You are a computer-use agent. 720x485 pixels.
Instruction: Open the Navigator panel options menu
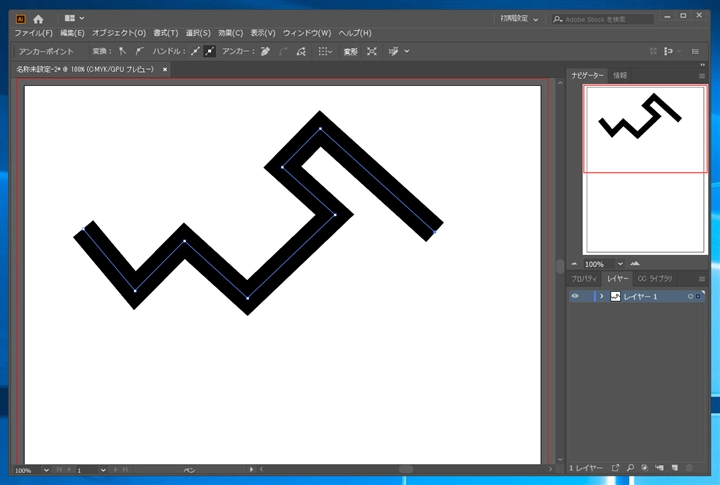pyautogui.click(x=701, y=76)
